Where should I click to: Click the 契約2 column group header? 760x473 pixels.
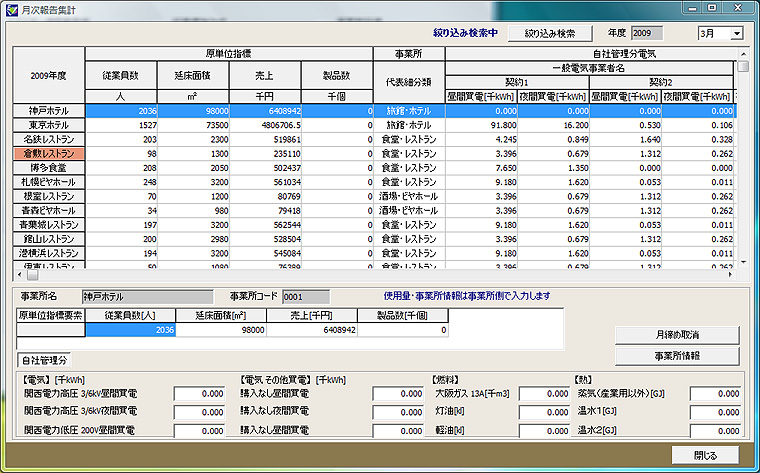pos(661,82)
